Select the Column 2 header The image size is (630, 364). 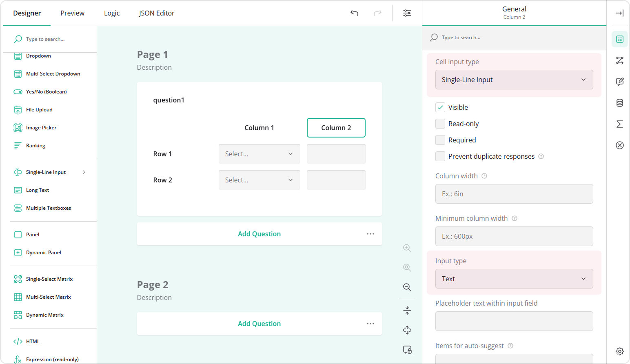336,128
